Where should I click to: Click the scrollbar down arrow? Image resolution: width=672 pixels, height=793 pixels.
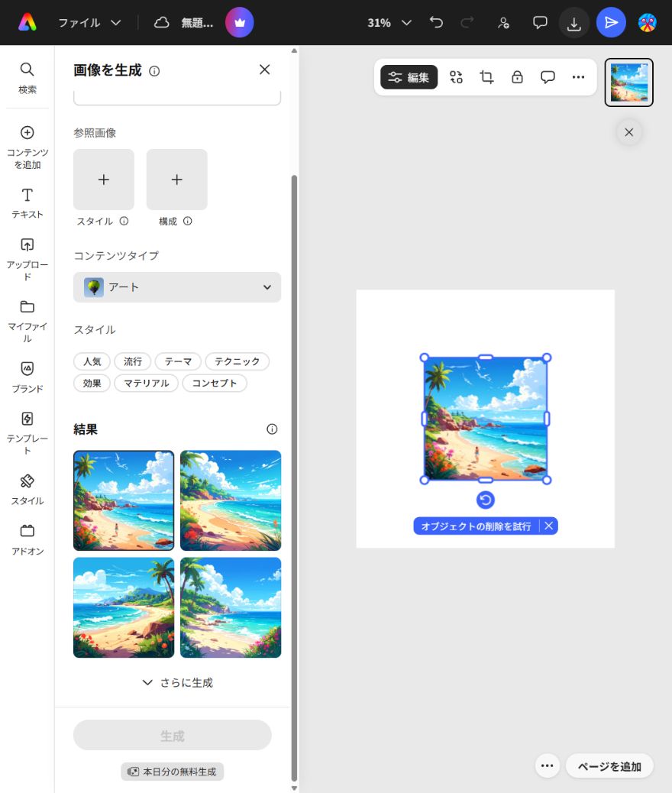(x=294, y=788)
